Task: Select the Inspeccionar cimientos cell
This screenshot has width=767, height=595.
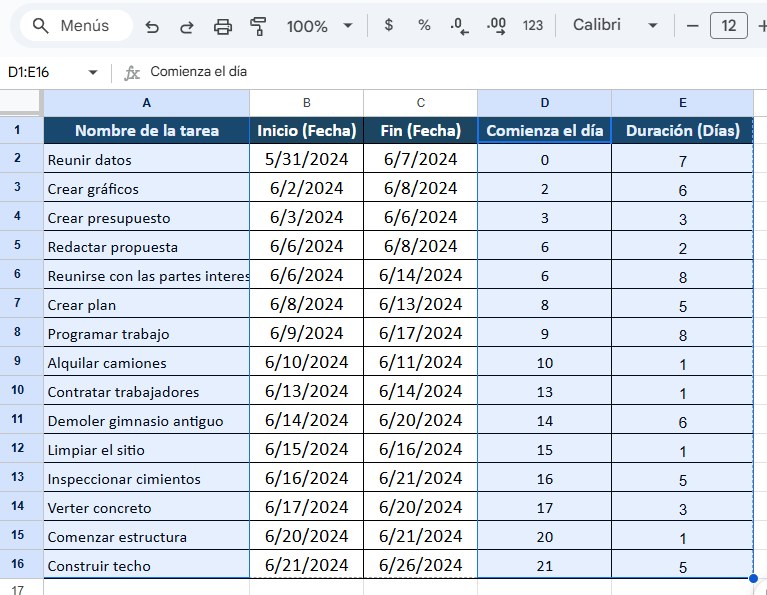Action: [146, 477]
